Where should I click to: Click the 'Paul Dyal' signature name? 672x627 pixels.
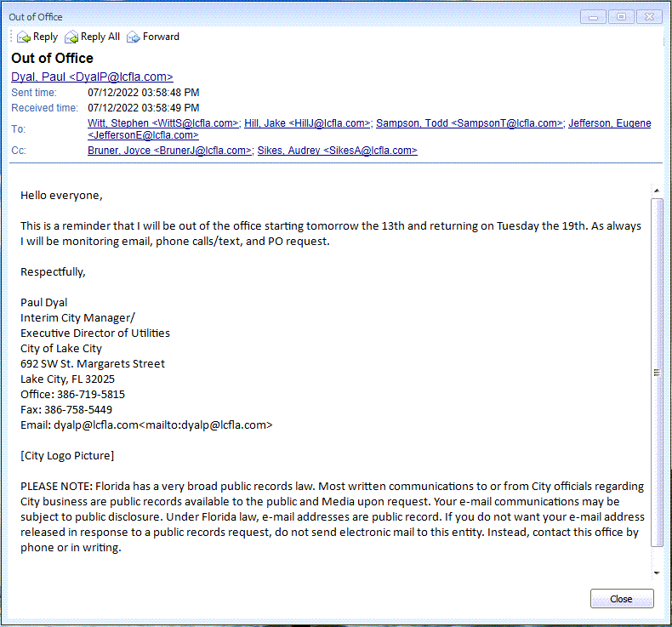(x=43, y=303)
